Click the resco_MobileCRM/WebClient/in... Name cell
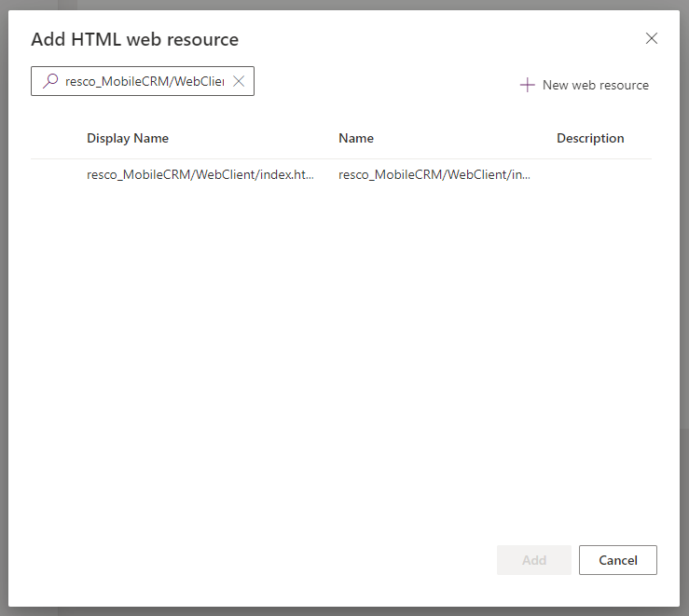 click(434, 174)
